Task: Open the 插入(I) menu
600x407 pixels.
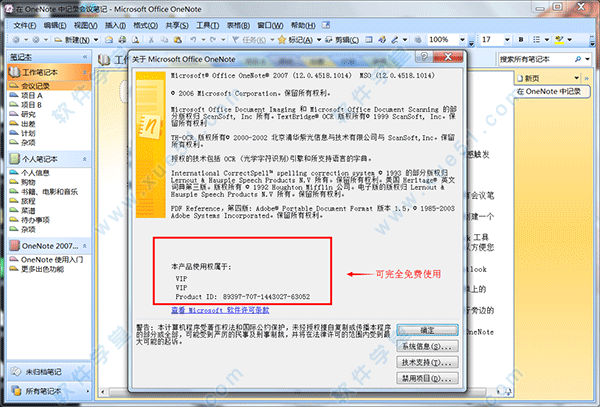Action: pyautogui.click(x=115, y=26)
